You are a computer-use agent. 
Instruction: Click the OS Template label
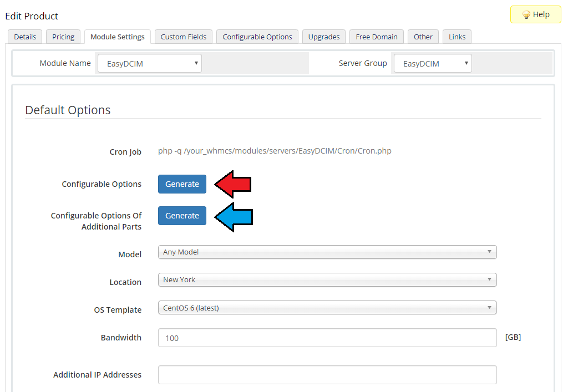pos(118,310)
